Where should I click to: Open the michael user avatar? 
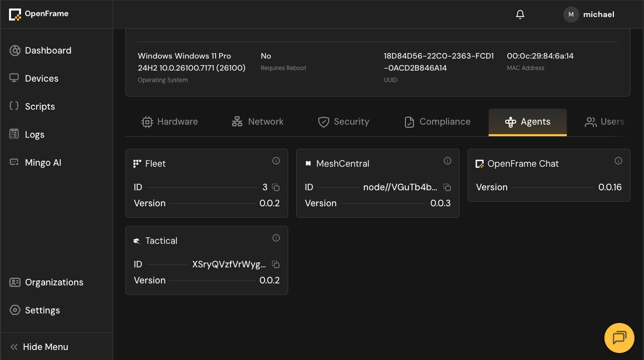[571, 15]
